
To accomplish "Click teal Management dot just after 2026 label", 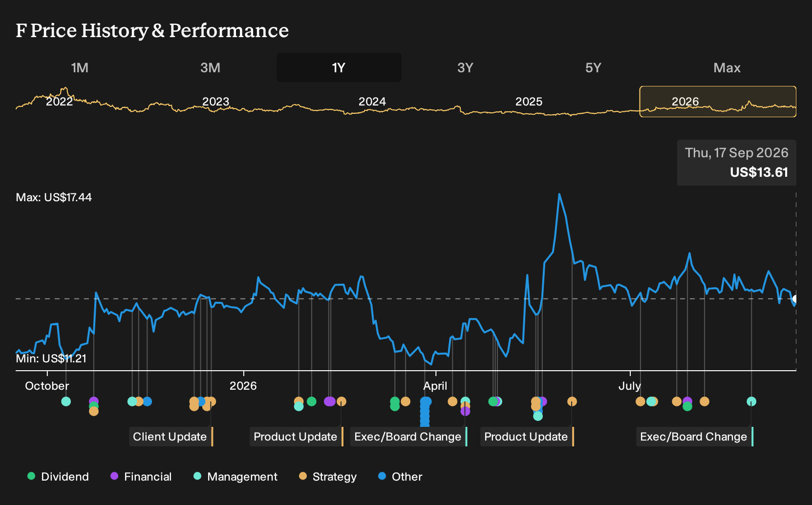I will 299,406.
